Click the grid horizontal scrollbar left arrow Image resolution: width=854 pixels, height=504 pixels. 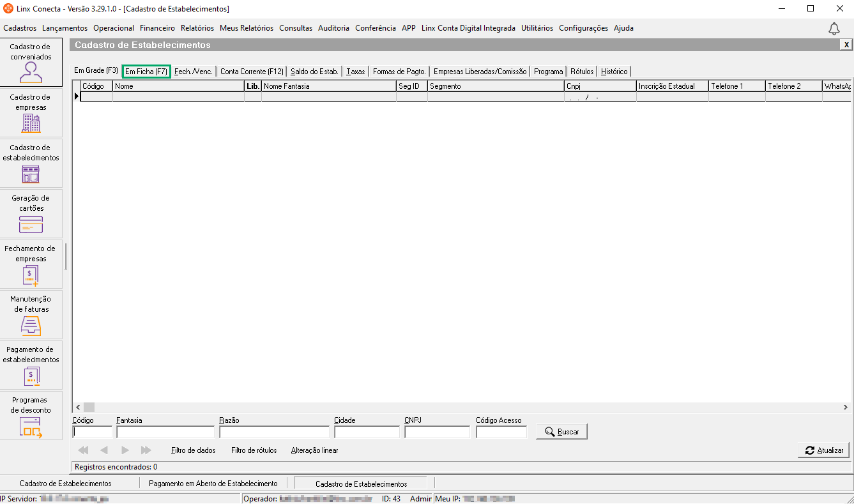point(78,408)
